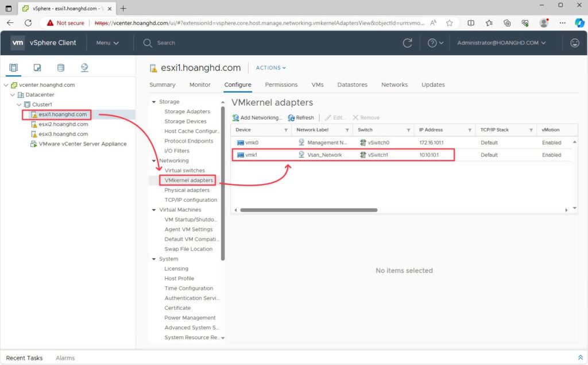
Task: Add page to browser favorites star
Action: point(449,23)
